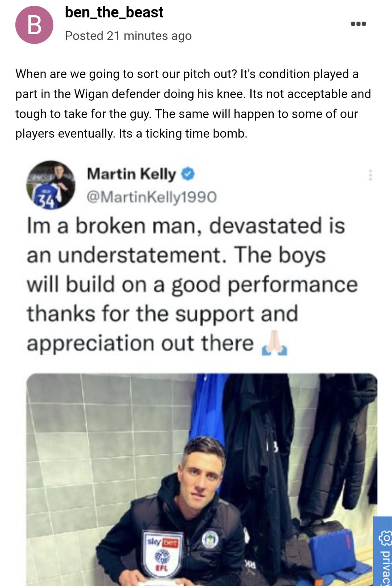Viewport: 392px width, 586px height.
Task: Open the privacy gear icon
Action: tap(385, 538)
